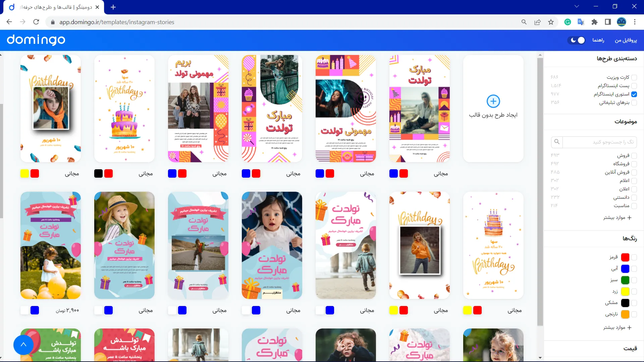The image size is (644, 362).
Task: Open browser profile avatar
Action: pos(621,22)
